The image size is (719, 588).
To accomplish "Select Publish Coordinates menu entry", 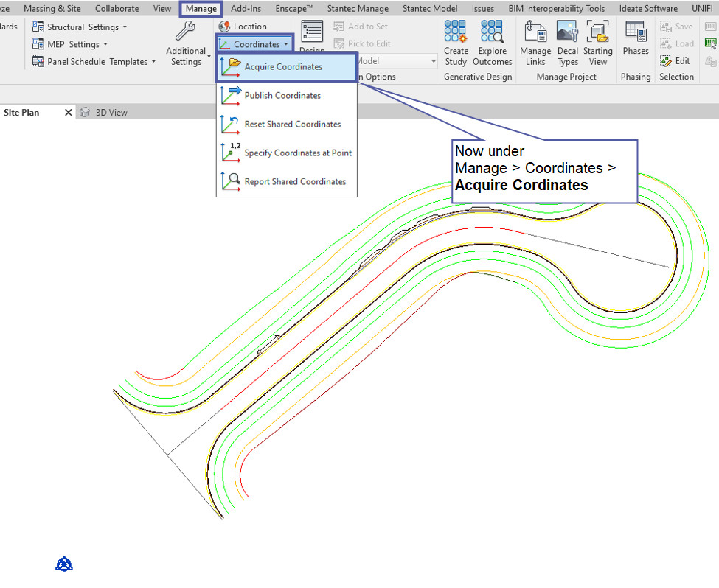I will pyautogui.click(x=282, y=95).
